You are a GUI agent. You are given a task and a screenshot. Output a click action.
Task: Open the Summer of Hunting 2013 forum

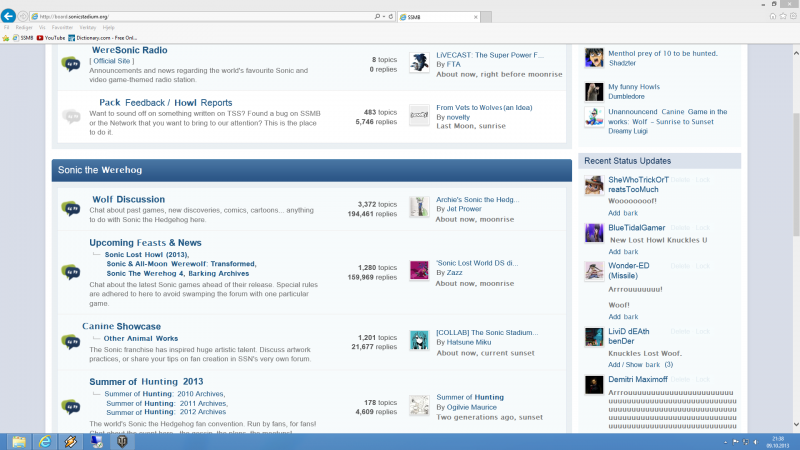coord(146,382)
